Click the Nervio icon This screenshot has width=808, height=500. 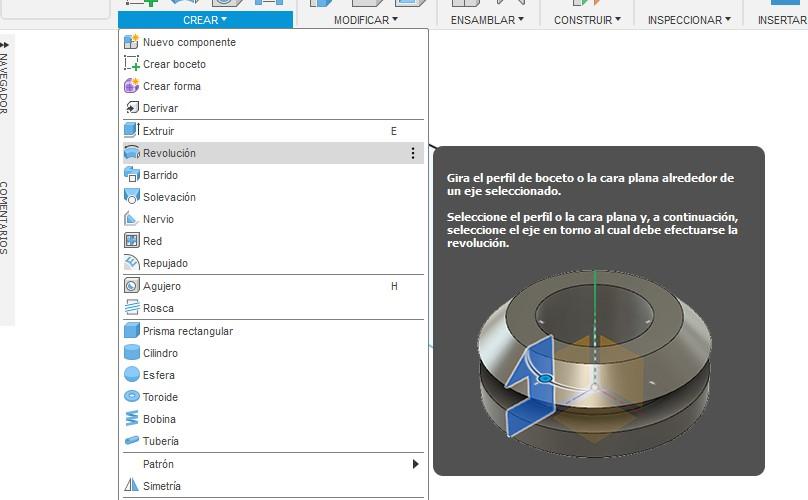(131, 219)
